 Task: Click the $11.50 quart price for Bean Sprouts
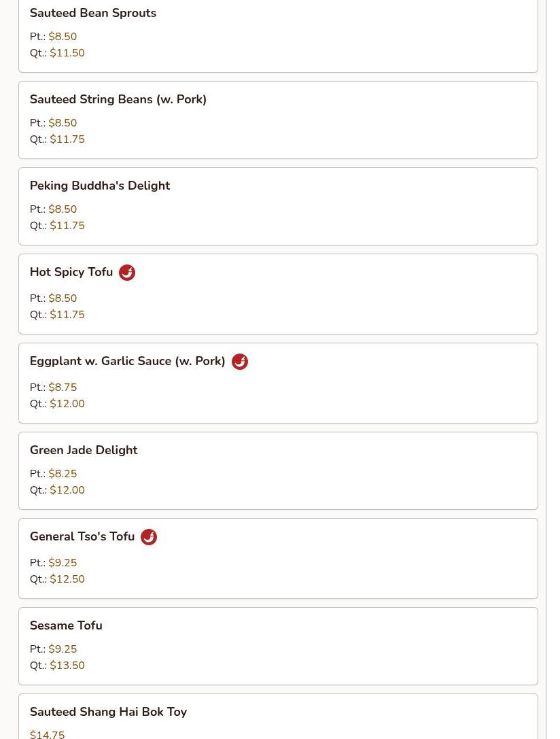[x=67, y=53]
